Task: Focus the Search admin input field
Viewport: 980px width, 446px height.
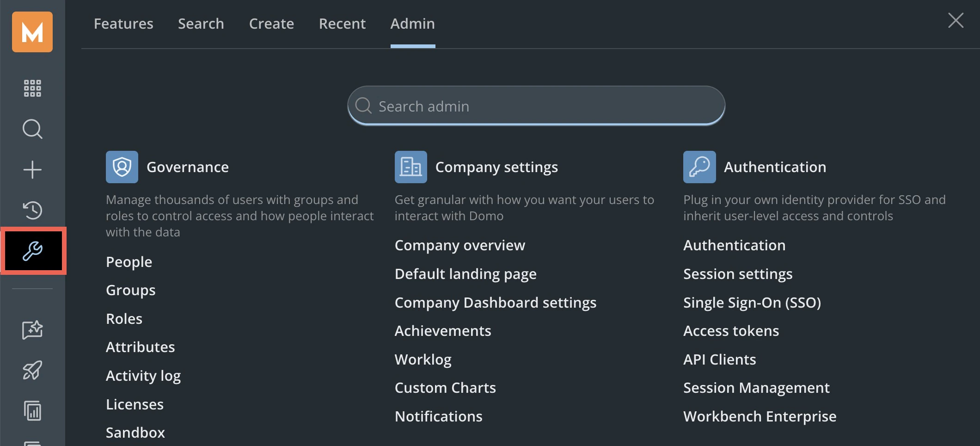Action: 536,106
